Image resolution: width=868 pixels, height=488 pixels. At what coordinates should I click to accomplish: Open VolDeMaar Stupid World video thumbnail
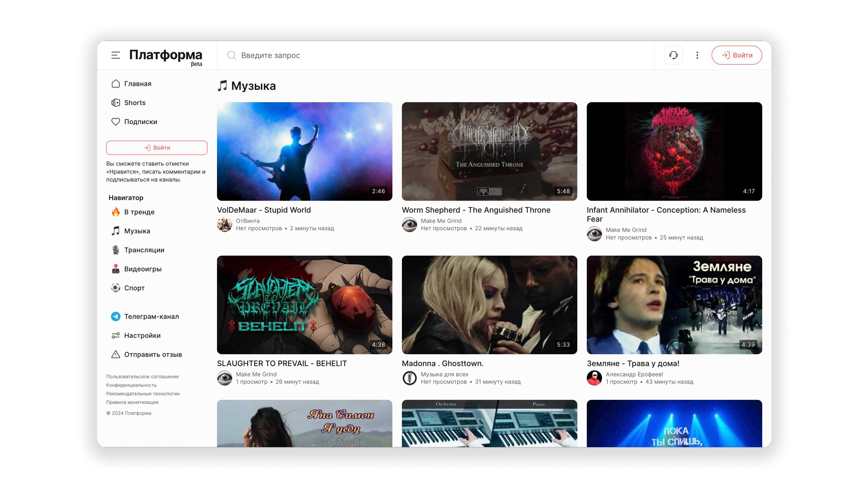coord(305,152)
